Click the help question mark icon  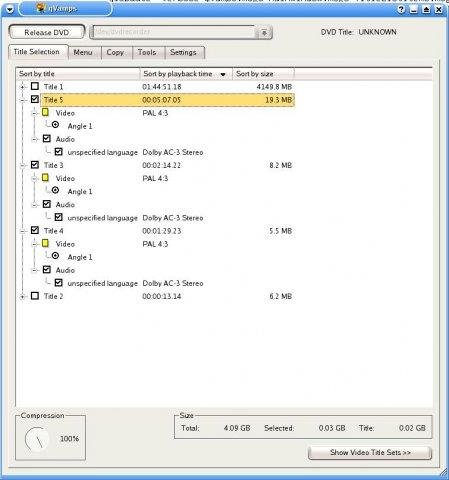(x=401, y=9)
